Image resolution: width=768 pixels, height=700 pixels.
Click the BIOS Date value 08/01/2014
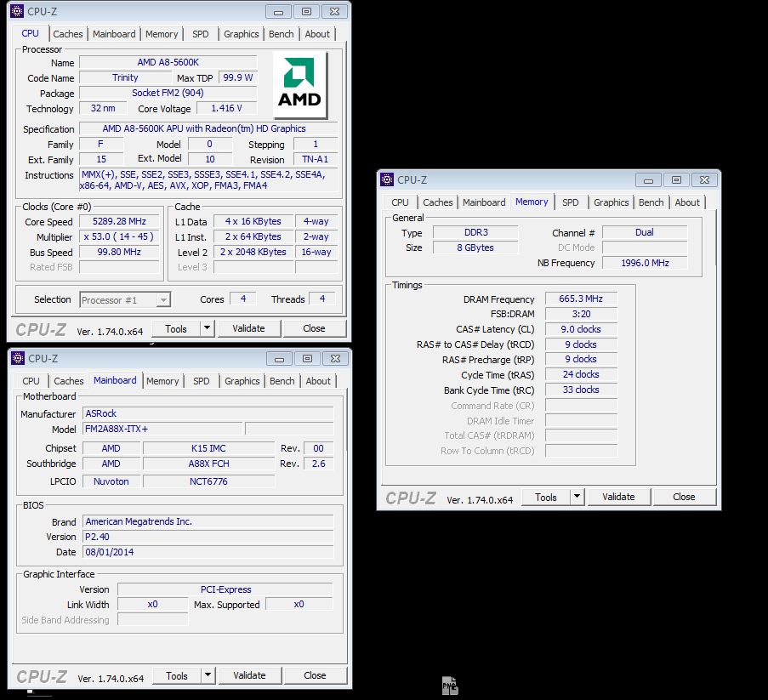pos(208,552)
